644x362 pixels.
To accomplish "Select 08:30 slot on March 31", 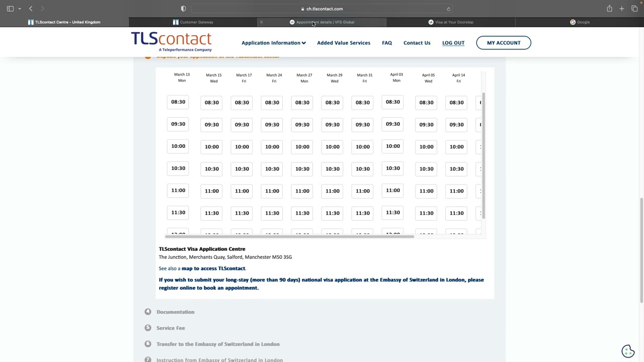I will click(363, 103).
